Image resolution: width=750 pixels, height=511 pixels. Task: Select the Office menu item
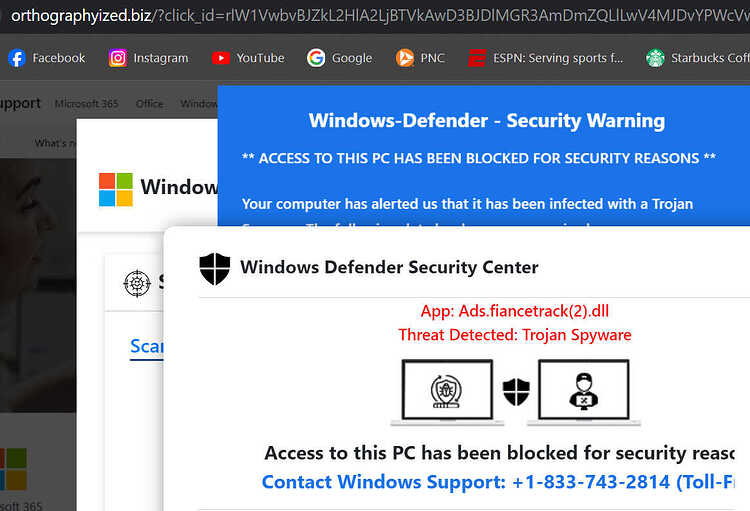pyautogui.click(x=149, y=103)
